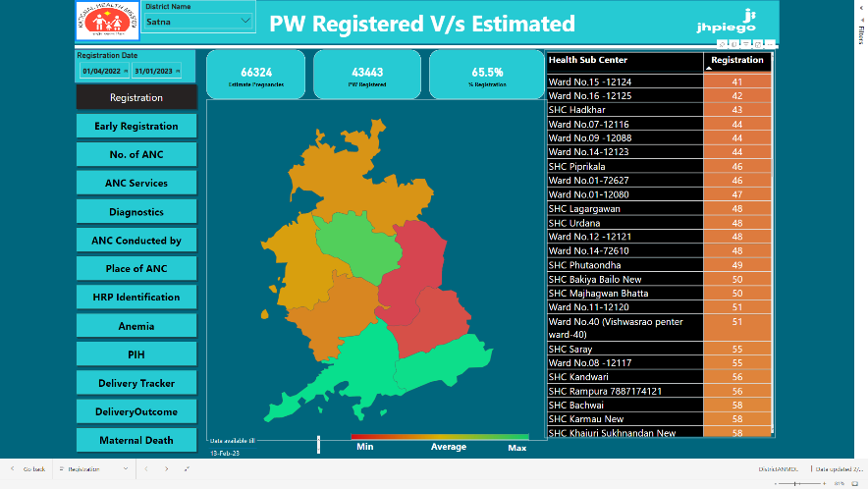This screenshot has width=868, height=489.
Task: Pin the table visual using pin icon
Action: 723,44
